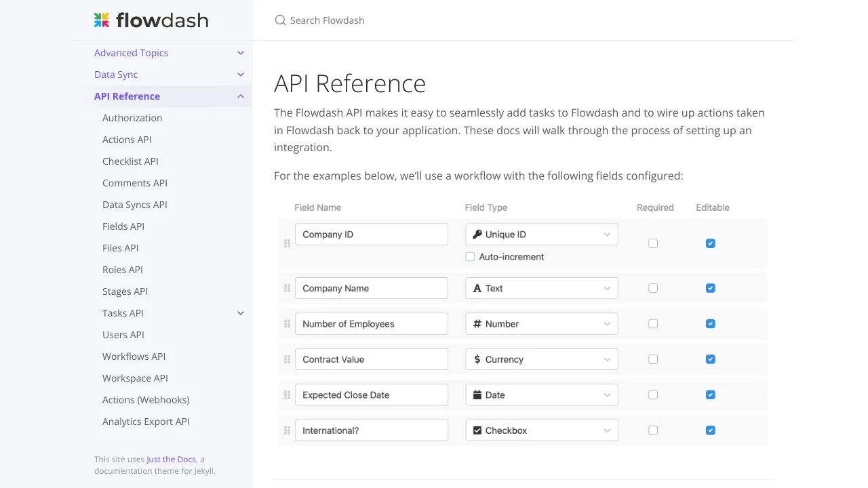The image size is (868, 488).
Task: Open the Number field type dropdown
Action: pos(542,324)
